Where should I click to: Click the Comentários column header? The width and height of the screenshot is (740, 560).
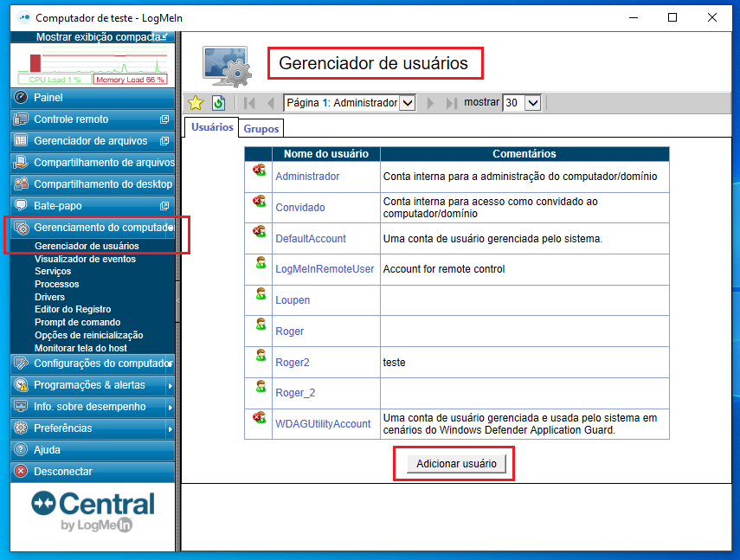click(x=524, y=154)
